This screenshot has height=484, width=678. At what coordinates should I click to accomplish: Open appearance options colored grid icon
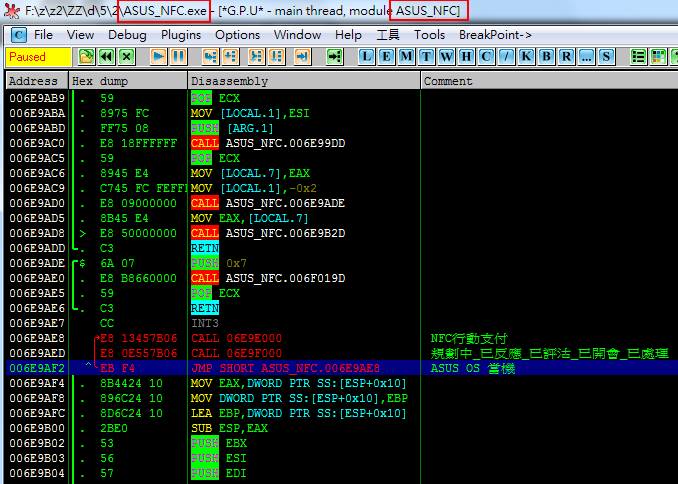point(659,57)
